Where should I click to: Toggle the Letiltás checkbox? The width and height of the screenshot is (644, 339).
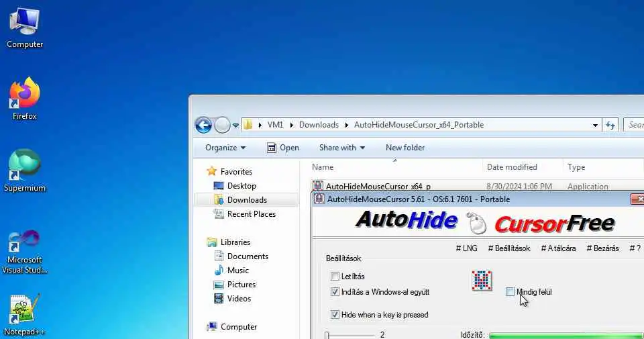click(335, 276)
